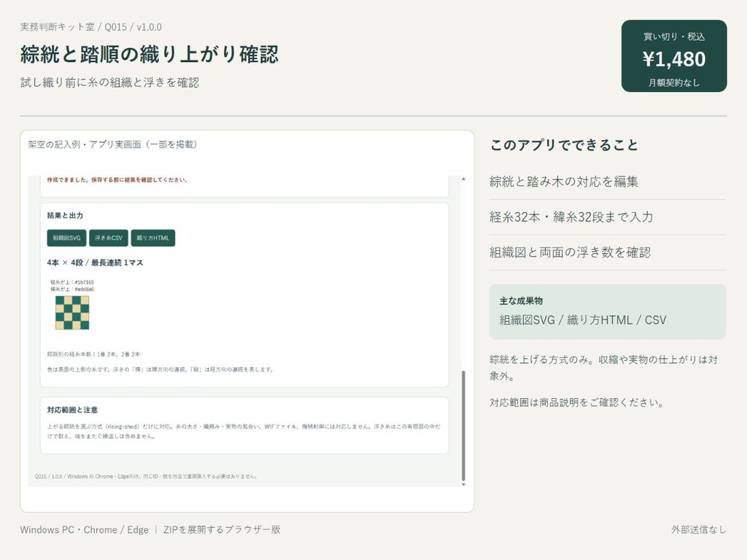Viewport: 747px width, 560px height.
Task: Click the checkered weave diagram thumbnail
Action: pos(72,313)
